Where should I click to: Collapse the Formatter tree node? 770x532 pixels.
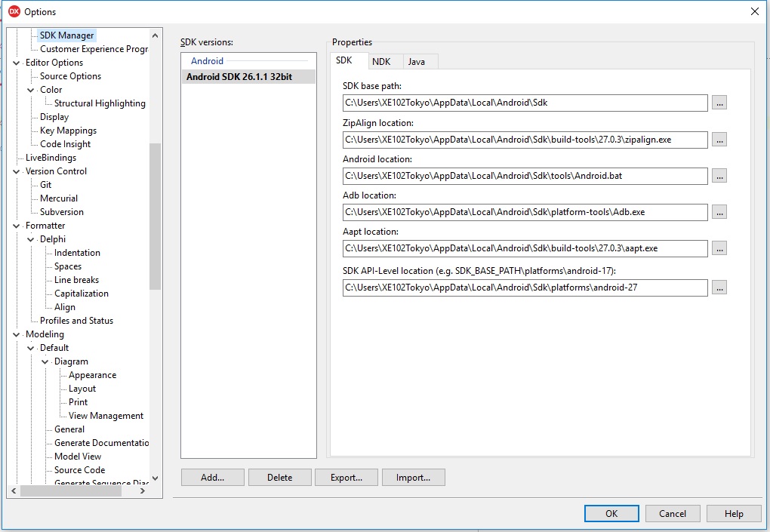click(x=17, y=226)
